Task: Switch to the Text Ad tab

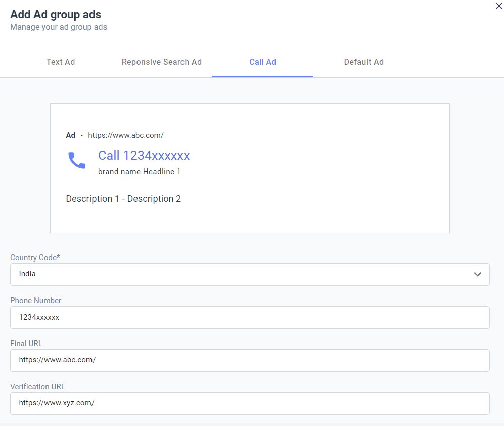Action: coord(61,62)
